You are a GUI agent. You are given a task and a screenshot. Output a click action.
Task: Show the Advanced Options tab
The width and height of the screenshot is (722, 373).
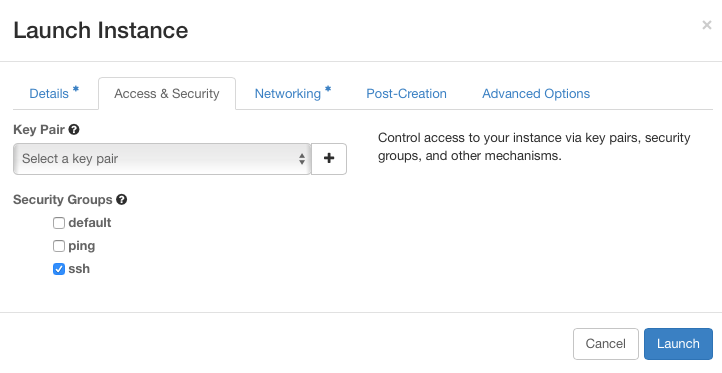[x=536, y=93]
